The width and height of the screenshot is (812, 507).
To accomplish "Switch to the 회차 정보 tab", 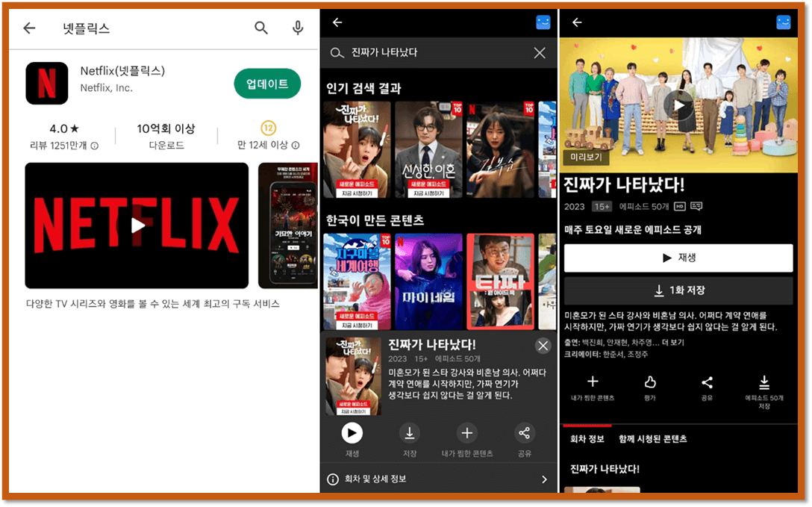I will coord(587,439).
